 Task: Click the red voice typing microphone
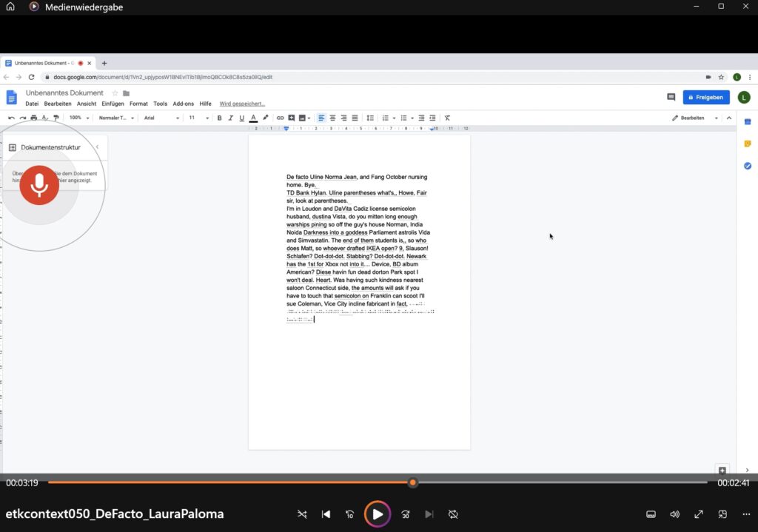(x=39, y=185)
